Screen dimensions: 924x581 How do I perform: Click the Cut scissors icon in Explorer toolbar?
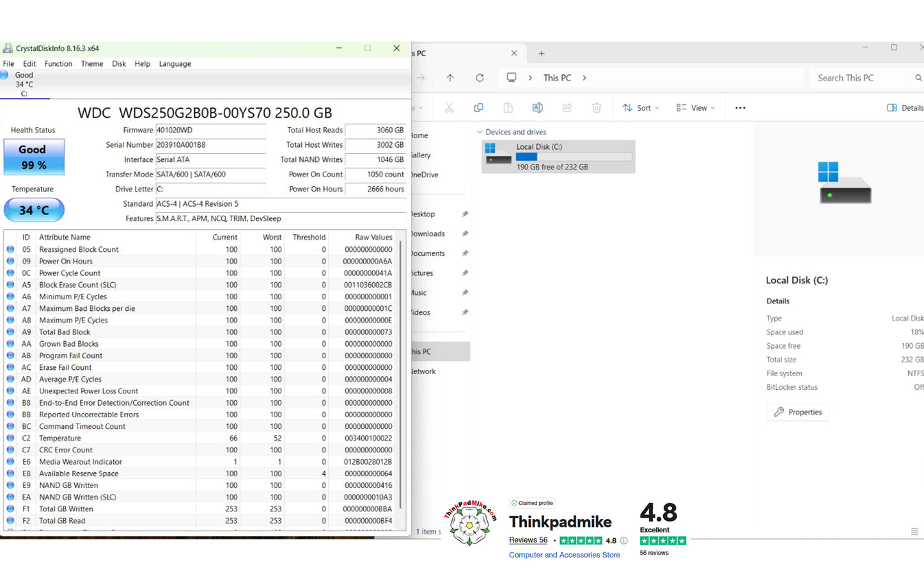(449, 108)
